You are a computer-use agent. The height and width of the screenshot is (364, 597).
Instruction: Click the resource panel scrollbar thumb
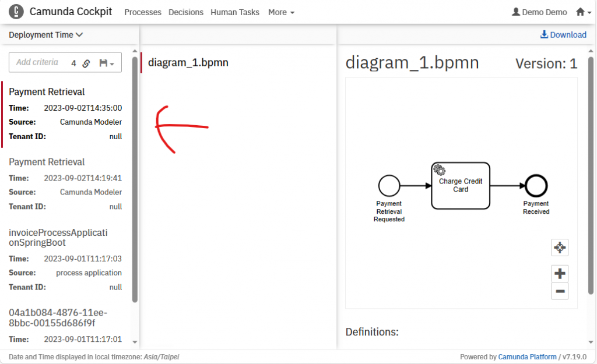coord(591,176)
